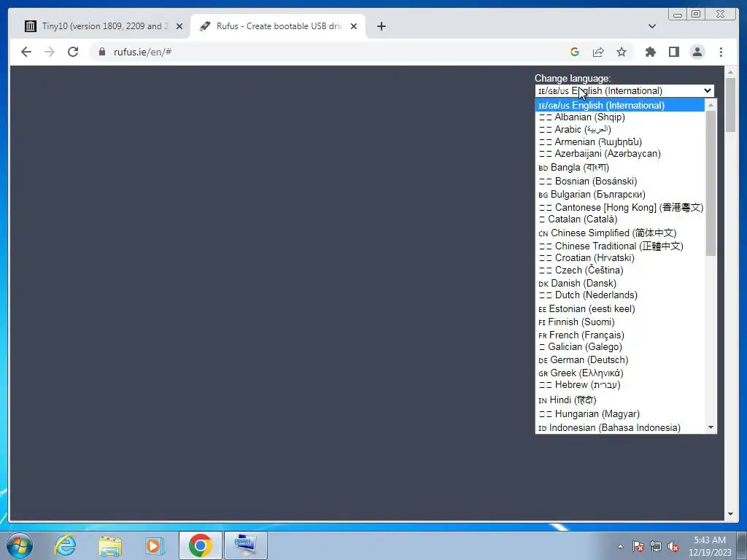This screenshot has width=747, height=560.
Task: Click the language list scrollbar thumb
Action: (711, 183)
